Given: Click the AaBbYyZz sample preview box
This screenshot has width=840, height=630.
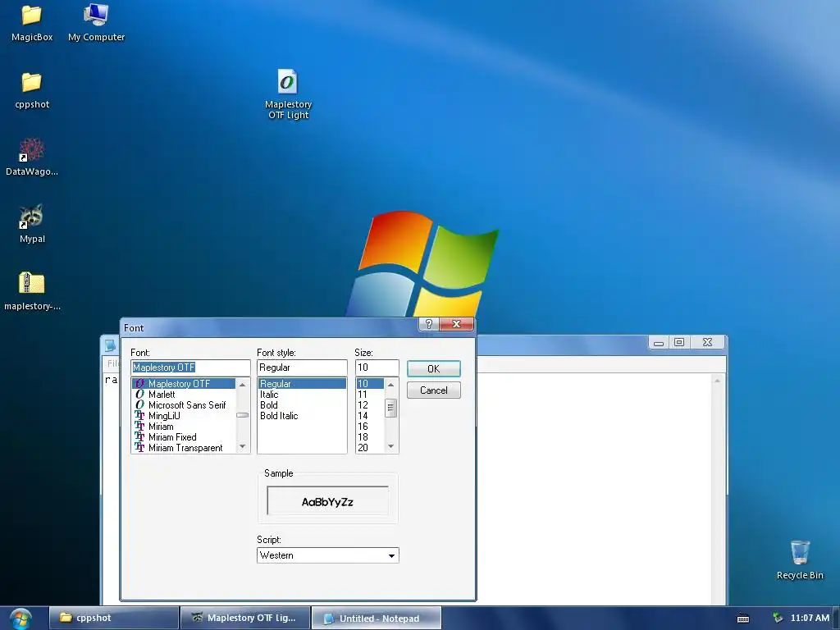Looking at the screenshot, I should click(327, 501).
